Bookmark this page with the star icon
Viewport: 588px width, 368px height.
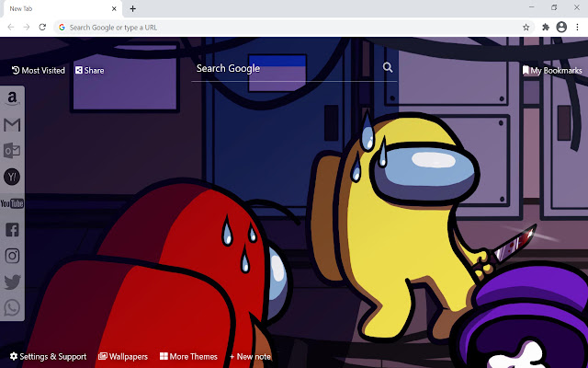click(x=526, y=27)
